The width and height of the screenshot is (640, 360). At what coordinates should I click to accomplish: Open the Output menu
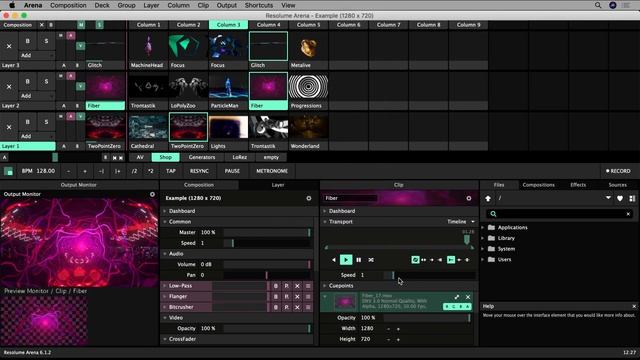(x=227, y=5)
